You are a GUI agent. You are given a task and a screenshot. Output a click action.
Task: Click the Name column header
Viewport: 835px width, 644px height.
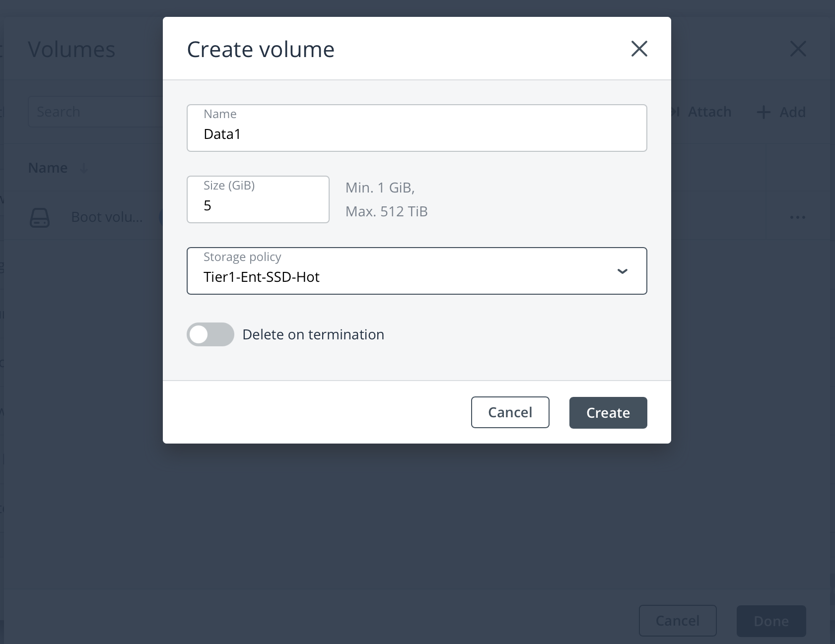(48, 168)
